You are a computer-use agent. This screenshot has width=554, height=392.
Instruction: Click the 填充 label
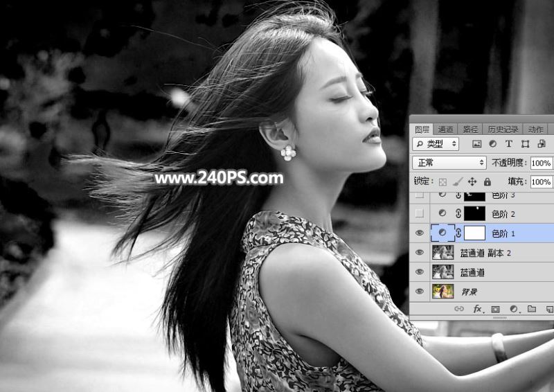tap(517, 181)
